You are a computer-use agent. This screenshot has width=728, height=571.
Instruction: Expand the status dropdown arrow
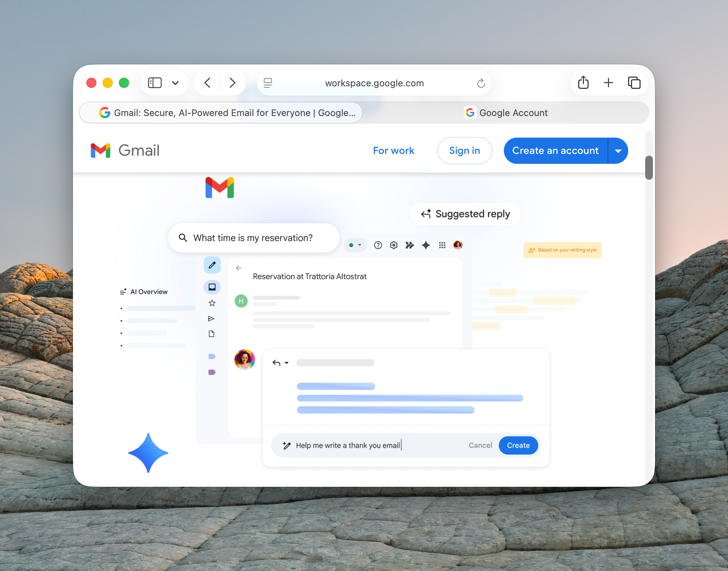[359, 245]
